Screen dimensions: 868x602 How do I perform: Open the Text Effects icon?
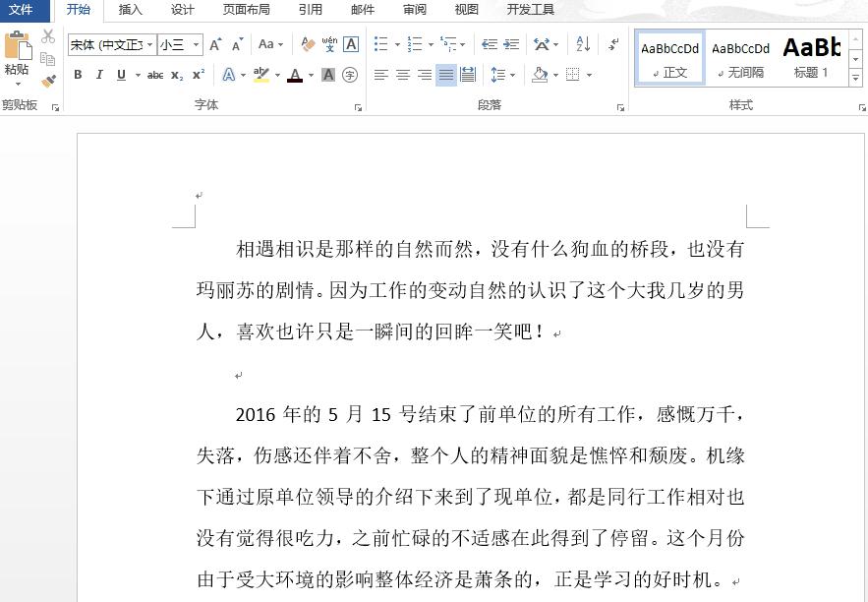pyautogui.click(x=229, y=74)
